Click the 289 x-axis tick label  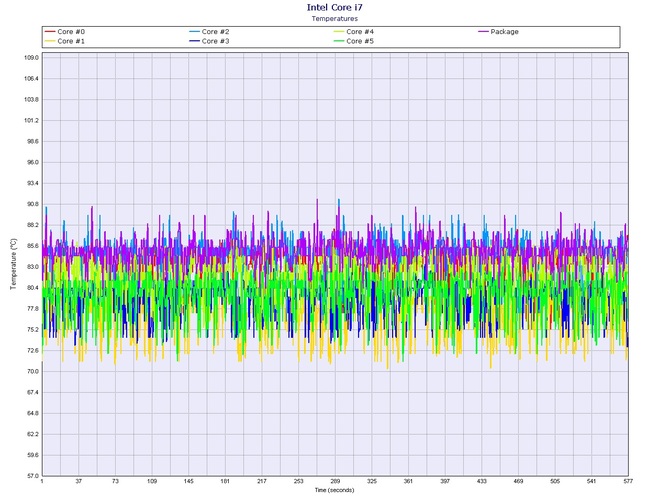click(x=335, y=481)
